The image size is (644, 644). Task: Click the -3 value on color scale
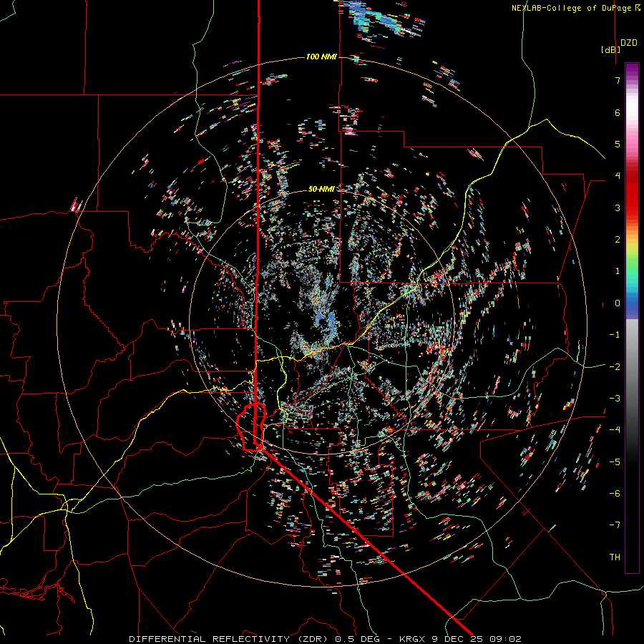pyautogui.click(x=615, y=399)
